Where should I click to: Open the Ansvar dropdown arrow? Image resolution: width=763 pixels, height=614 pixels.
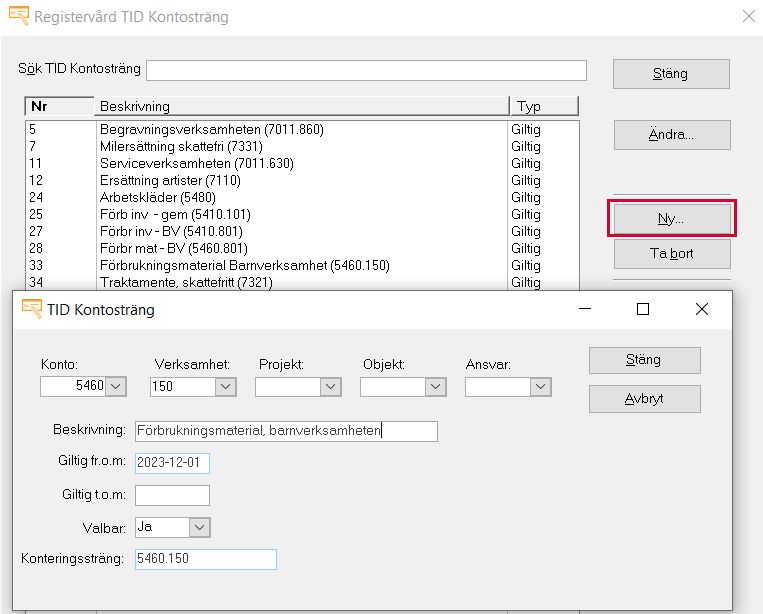[x=541, y=386]
